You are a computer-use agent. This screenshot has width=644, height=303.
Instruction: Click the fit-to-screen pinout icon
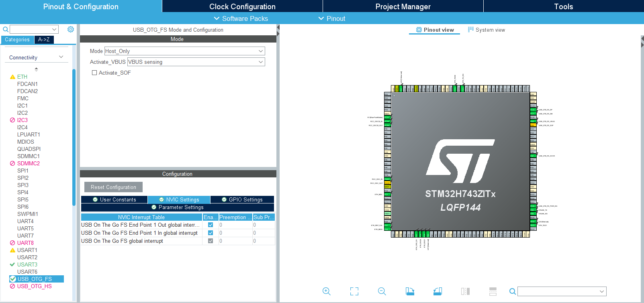pyautogui.click(x=354, y=291)
